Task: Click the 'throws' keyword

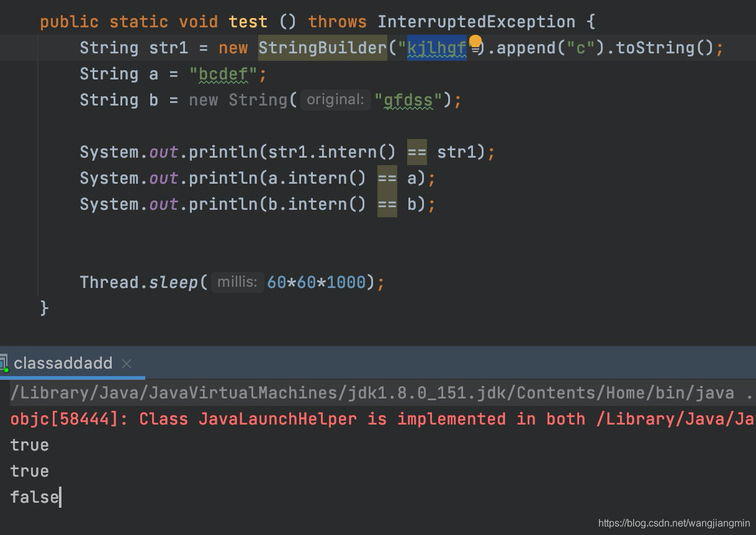Action: point(338,22)
